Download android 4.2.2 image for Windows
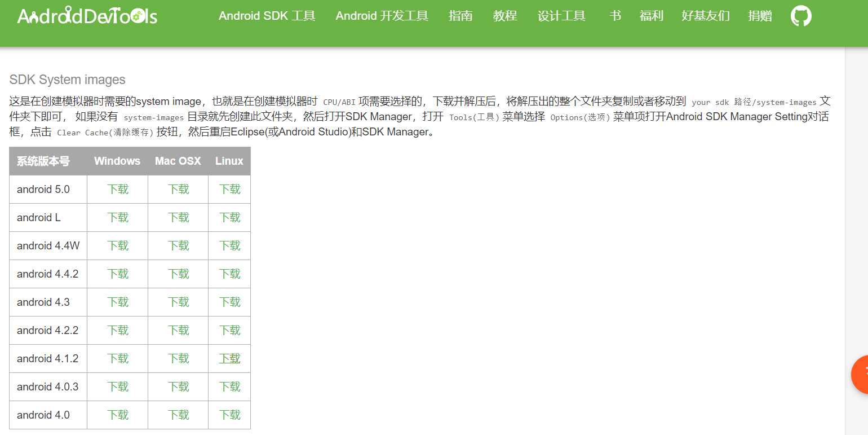 click(x=118, y=330)
